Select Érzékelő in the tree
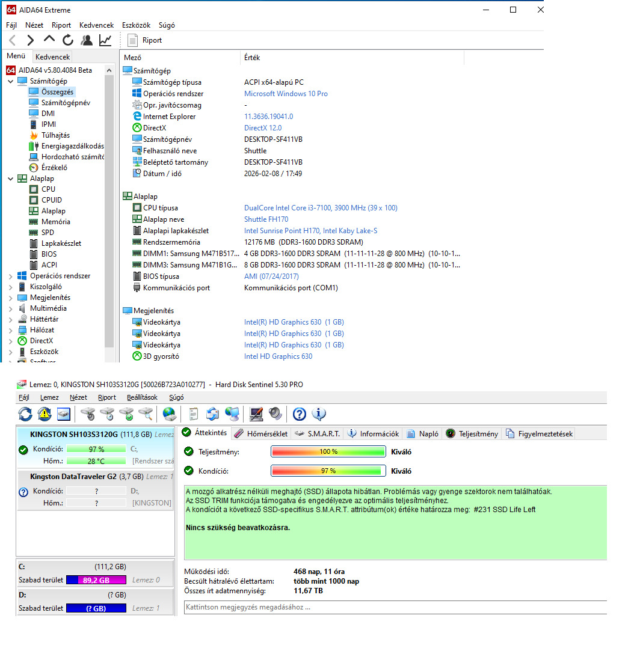The width and height of the screenshot is (634, 672). coord(54,168)
